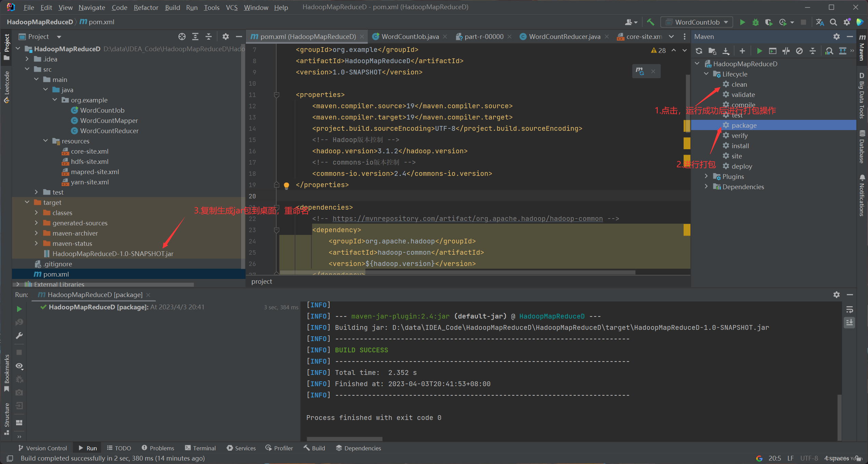This screenshot has height=464, width=868.
Task: Click the Build Project hammer icon
Action: coord(650,22)
